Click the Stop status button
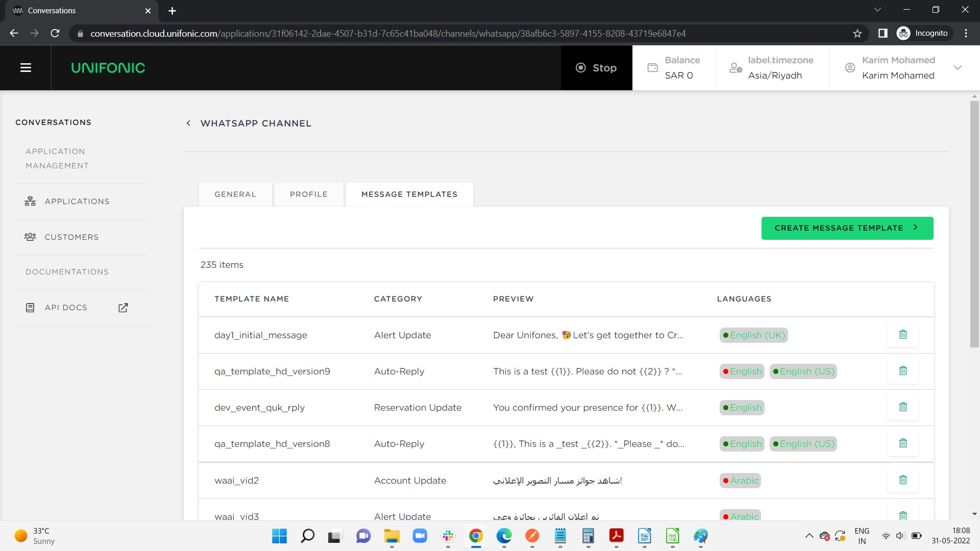The width and height of the screenshot is (980, 551). 596,68
